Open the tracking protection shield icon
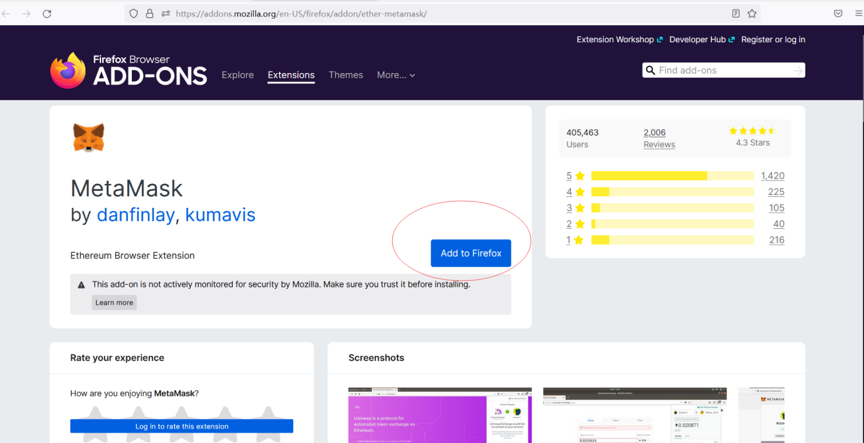864x443 pixels. [x=133, y=14]
